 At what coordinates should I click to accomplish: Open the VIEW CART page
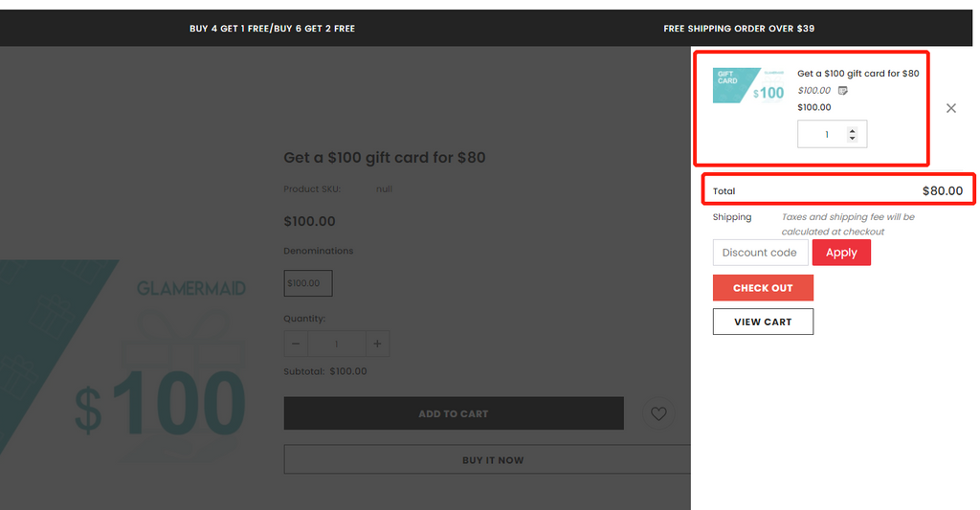[763, 322]
